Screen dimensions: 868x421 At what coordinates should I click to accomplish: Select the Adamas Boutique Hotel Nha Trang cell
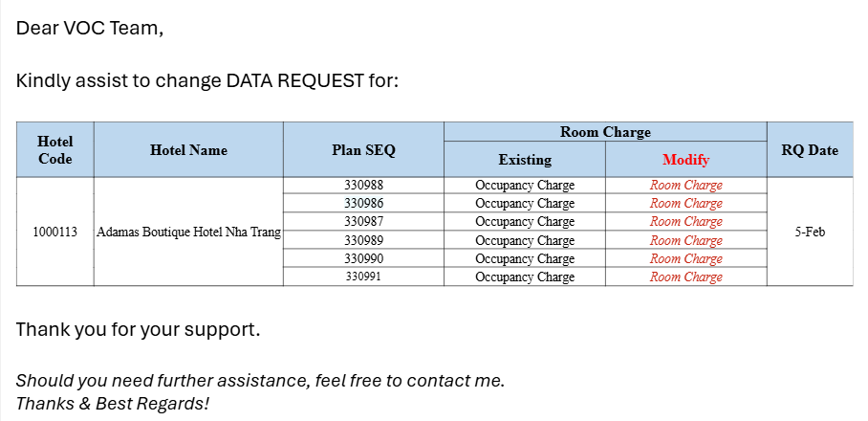pyautogui.click(x=188, y=232)
